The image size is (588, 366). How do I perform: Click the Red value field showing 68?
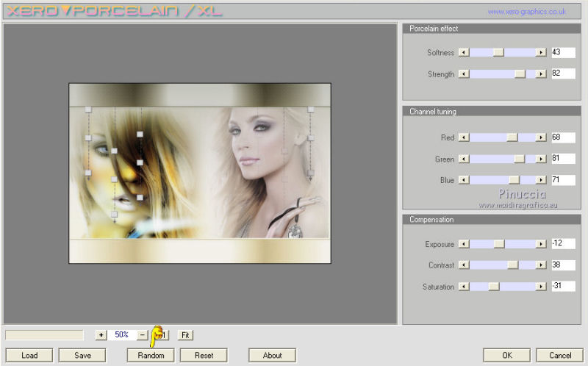coord(563,137)
